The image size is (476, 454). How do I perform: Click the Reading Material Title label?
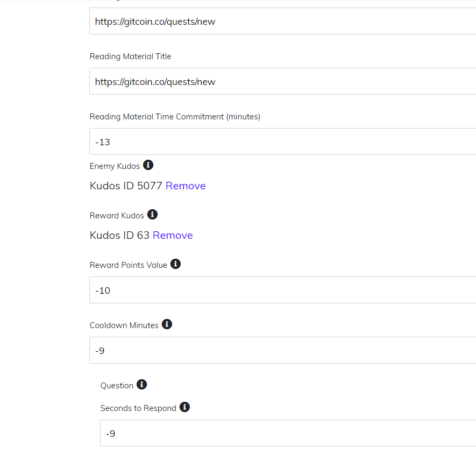130,56
